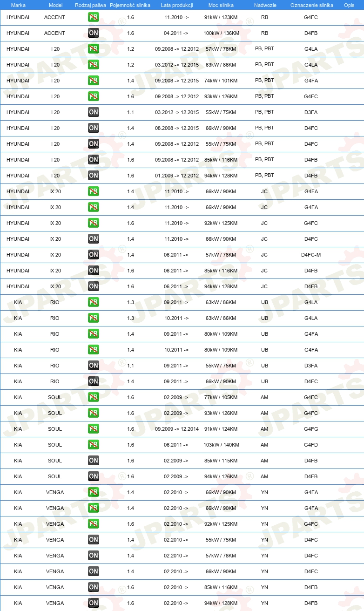The width and height of the screenshot is (364, 611).
Task: Click the 103kW / 140KM power cell
Action: [x=221, y=445]
